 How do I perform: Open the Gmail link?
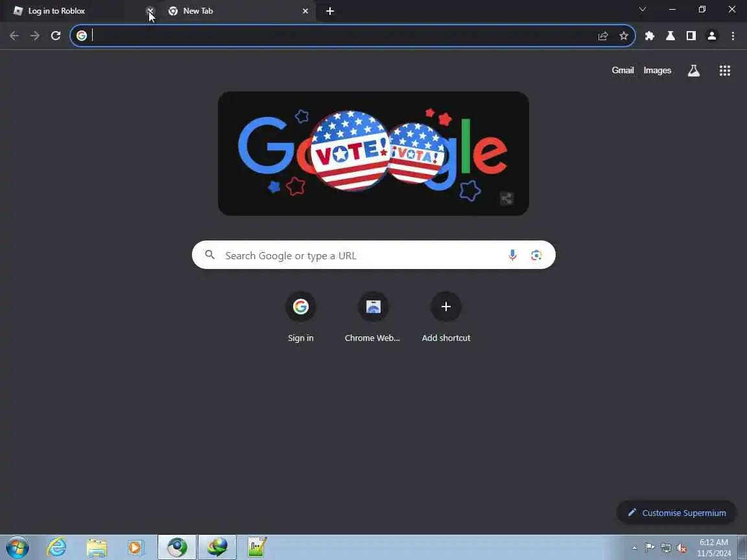click(622, 71)
